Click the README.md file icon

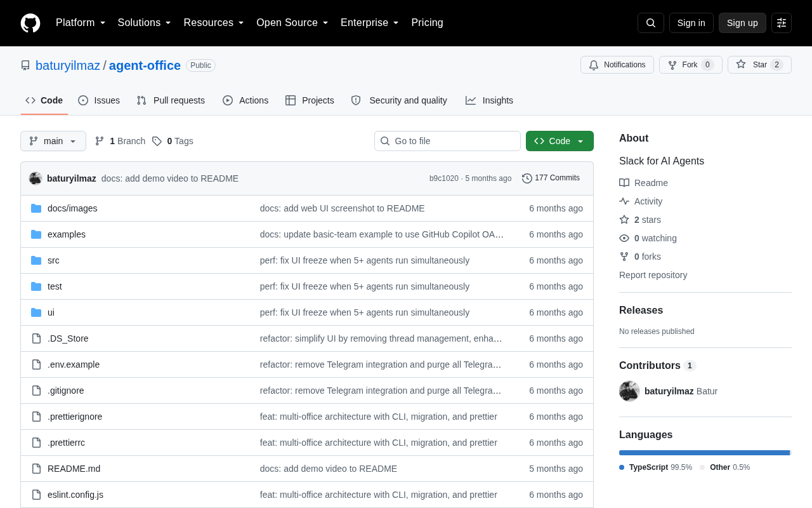[36, 469]
